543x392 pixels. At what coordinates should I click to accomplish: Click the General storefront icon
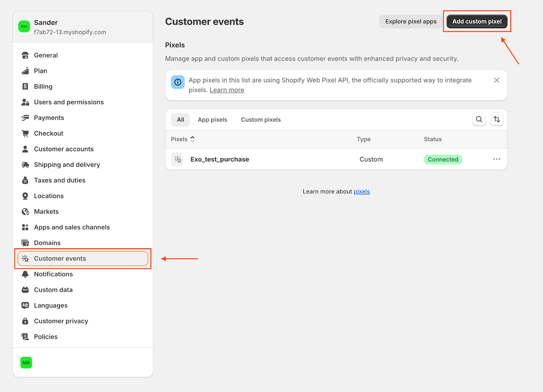25,55
